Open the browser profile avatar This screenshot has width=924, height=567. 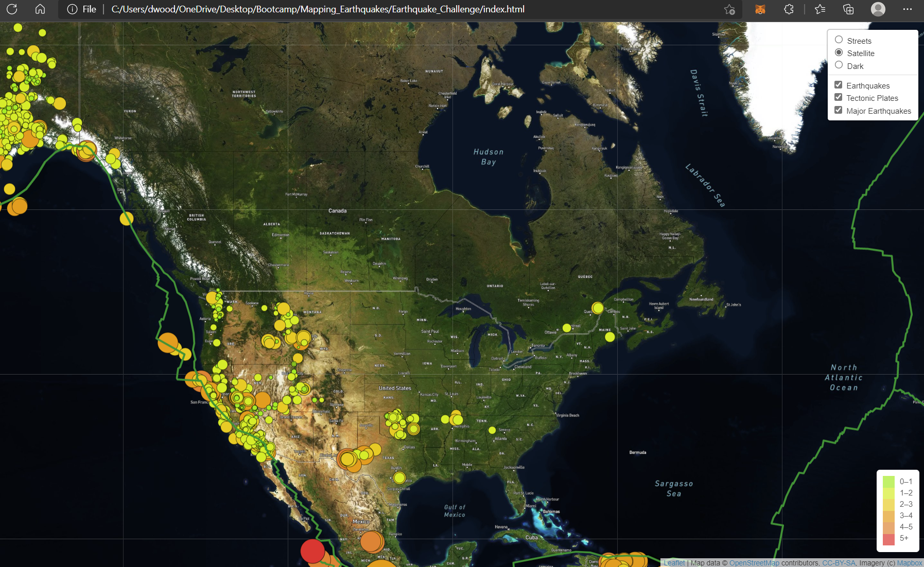click(x=878, y=9)
